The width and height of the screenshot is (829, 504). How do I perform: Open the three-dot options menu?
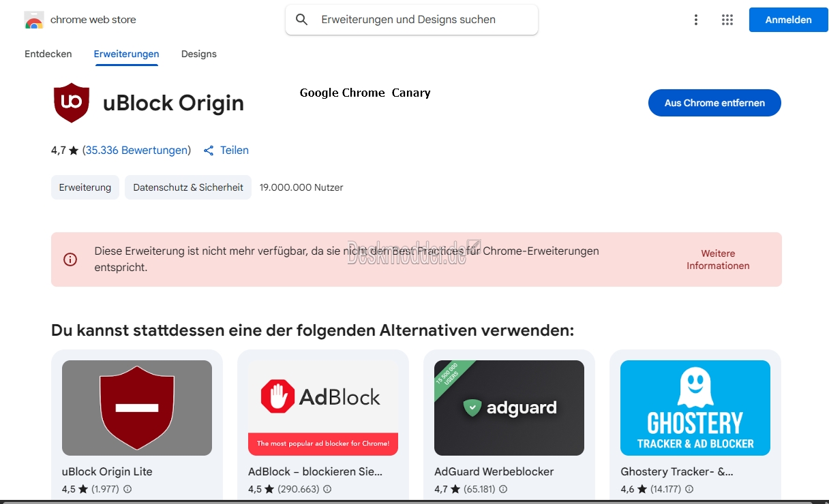pyautogui.click(x=696, y=20)
